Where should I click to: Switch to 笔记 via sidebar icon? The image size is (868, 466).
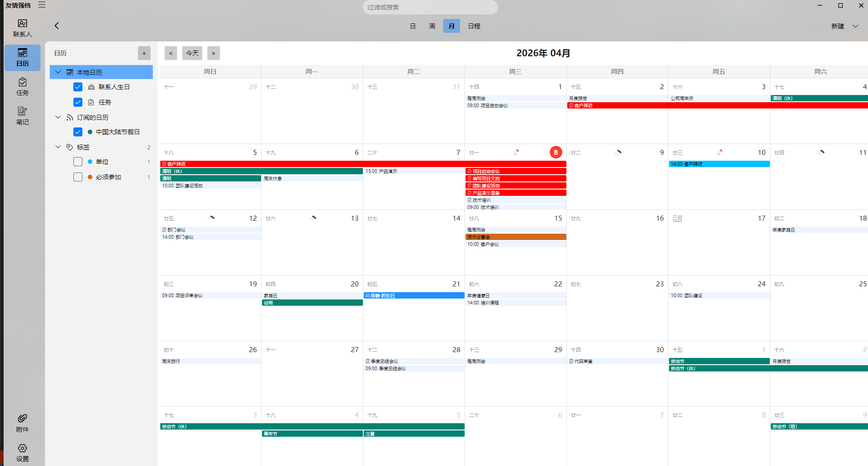click(22, 115)
